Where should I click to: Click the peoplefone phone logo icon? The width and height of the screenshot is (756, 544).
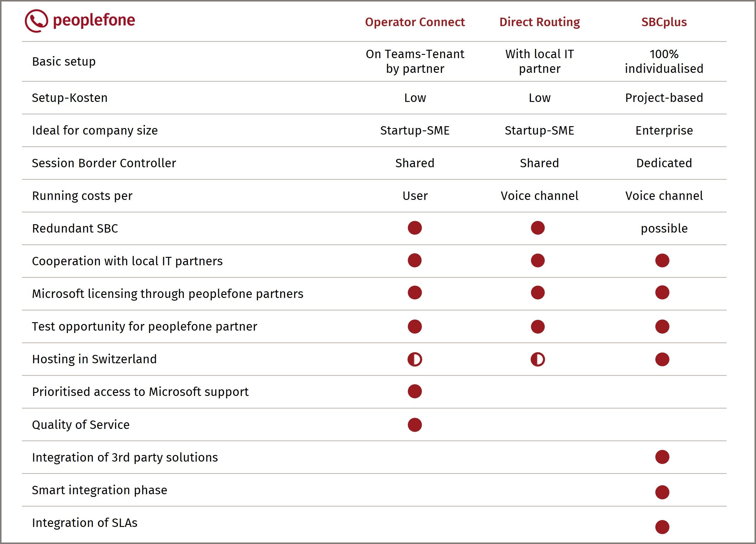pos(36,21)
